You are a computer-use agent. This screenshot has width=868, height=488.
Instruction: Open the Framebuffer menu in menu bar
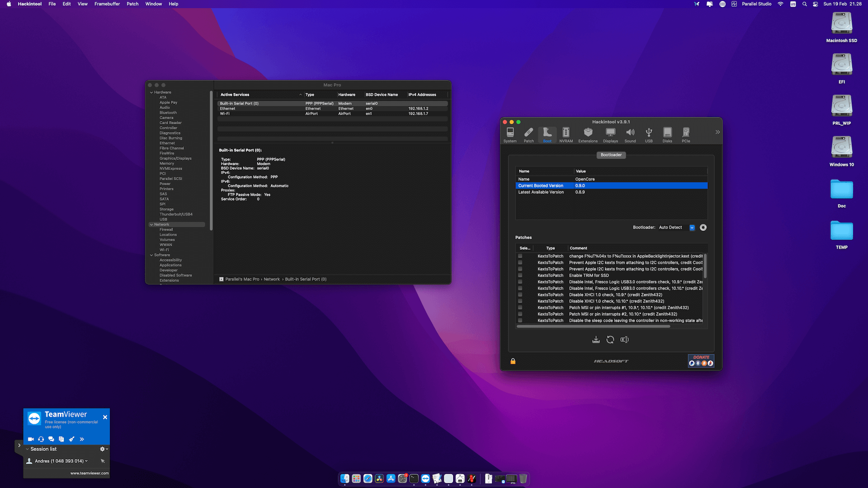[x=107, y=4]
